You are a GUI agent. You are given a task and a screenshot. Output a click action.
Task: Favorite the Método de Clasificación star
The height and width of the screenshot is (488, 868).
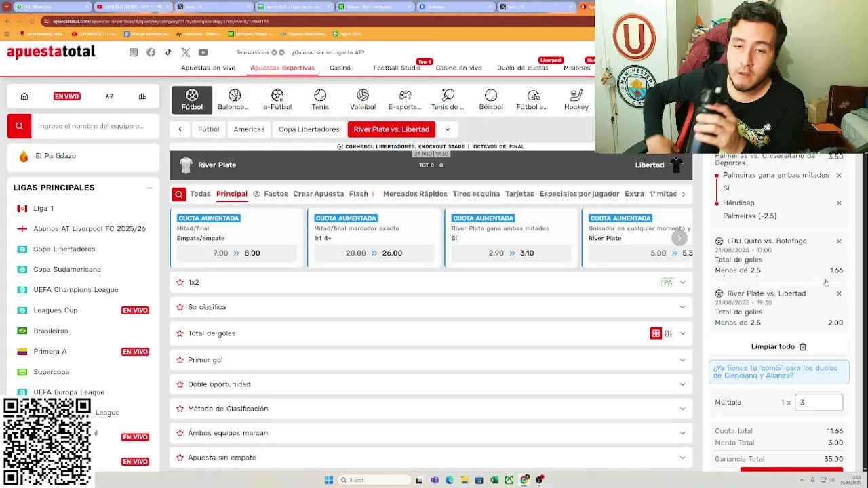(180, 409)
